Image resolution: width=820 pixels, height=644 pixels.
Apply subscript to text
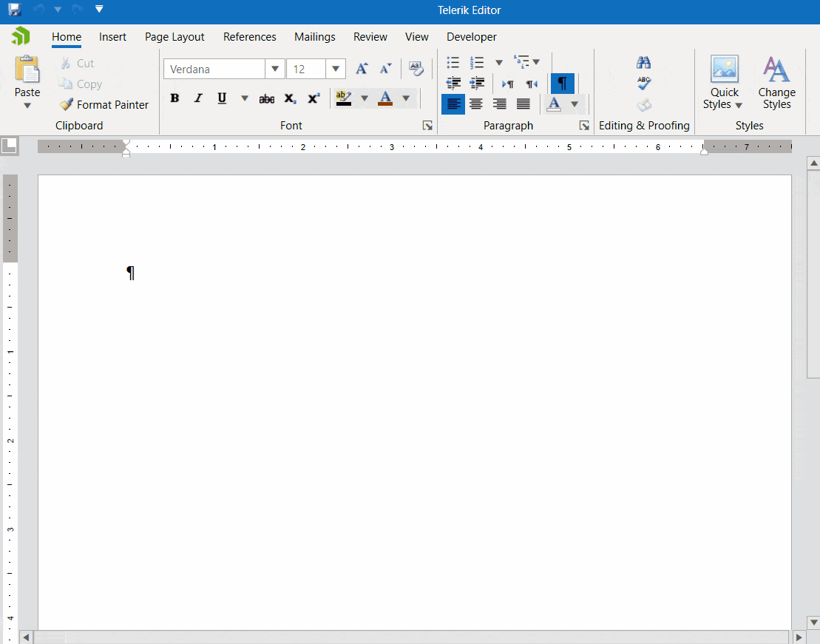(x=289, y=98)
